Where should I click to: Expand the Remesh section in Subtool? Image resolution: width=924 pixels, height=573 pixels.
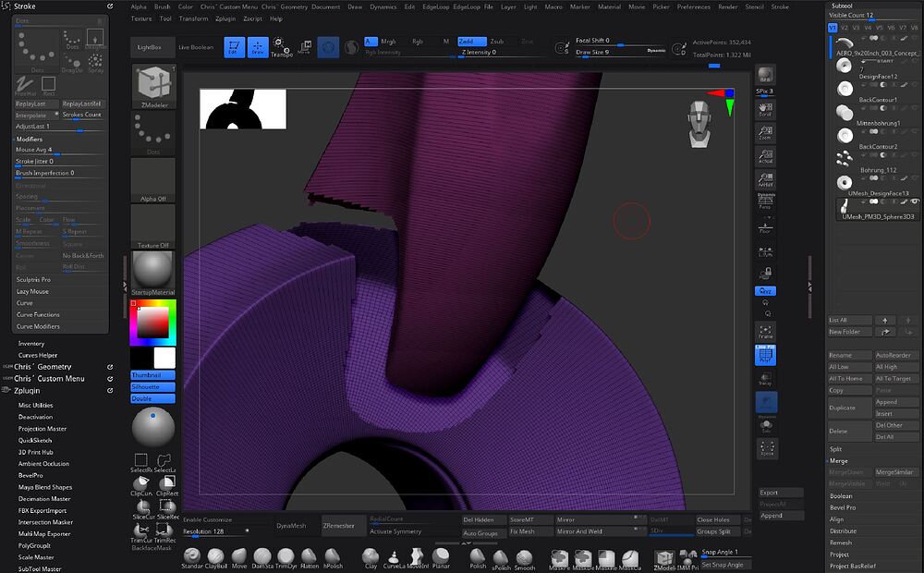coord(840,543)
